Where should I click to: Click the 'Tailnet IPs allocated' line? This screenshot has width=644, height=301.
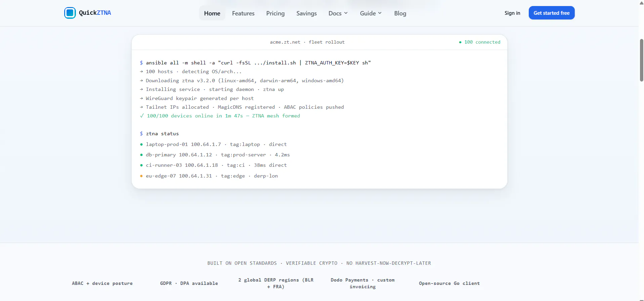pyautogui.click(x=242, y=107)
